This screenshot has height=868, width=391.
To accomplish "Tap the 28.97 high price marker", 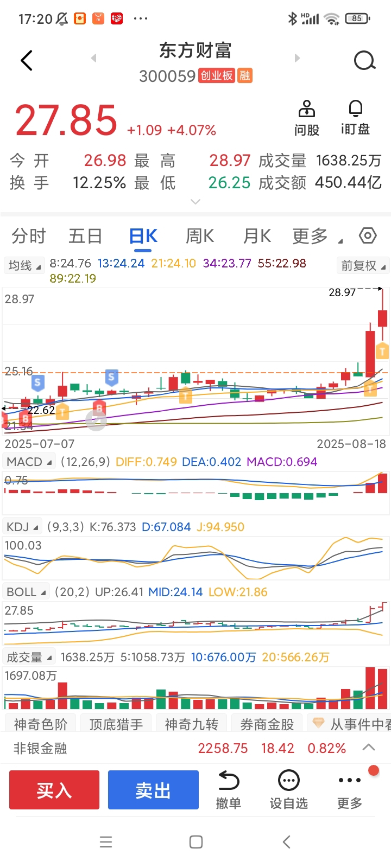I will pos(342,292).
